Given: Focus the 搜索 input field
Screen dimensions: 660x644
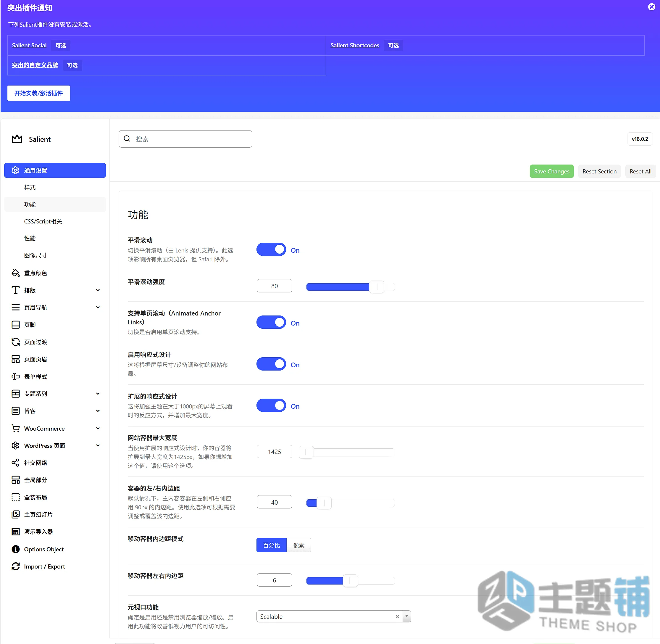Looking at the screenshot, I should [x=185, y=139].
